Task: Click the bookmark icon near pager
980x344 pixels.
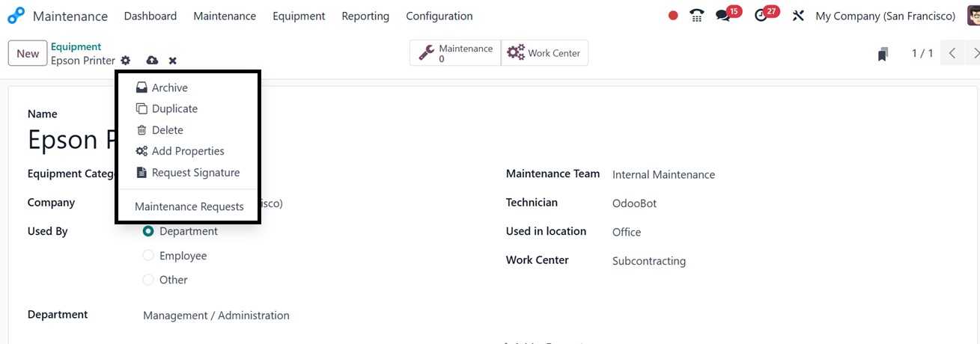Action: coord(883,54)
